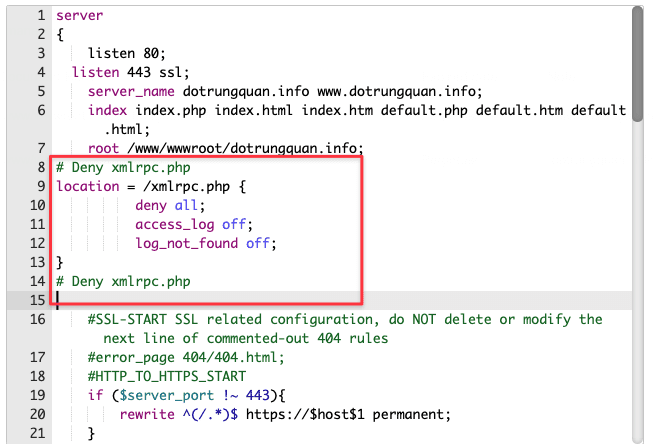Click the 'server_name' directive

pos(131,92)
